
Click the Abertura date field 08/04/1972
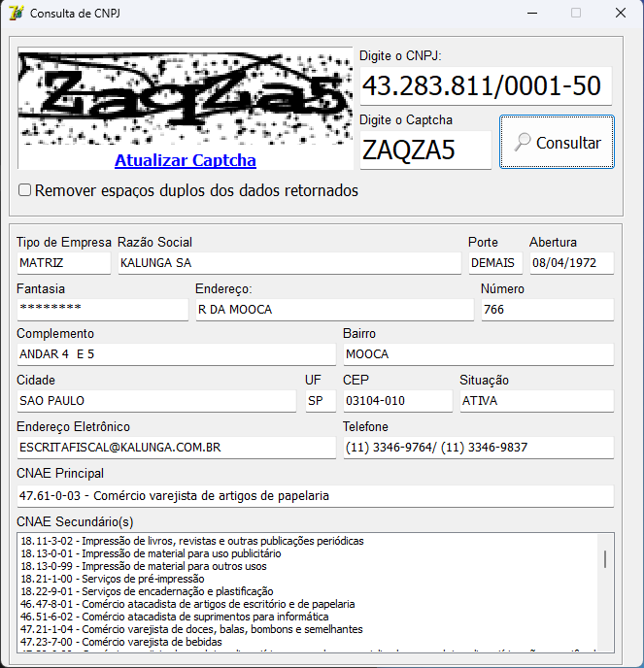pos(571,263)
